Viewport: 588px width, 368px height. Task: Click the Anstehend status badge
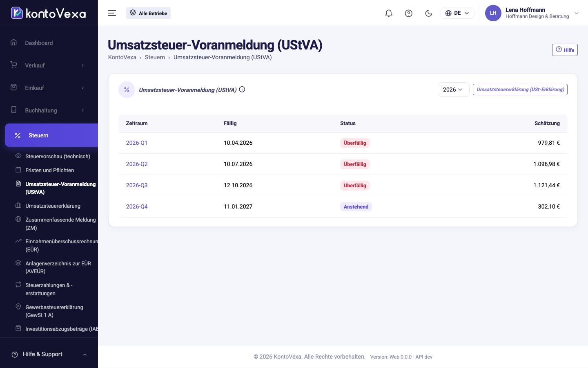[356, 206]
